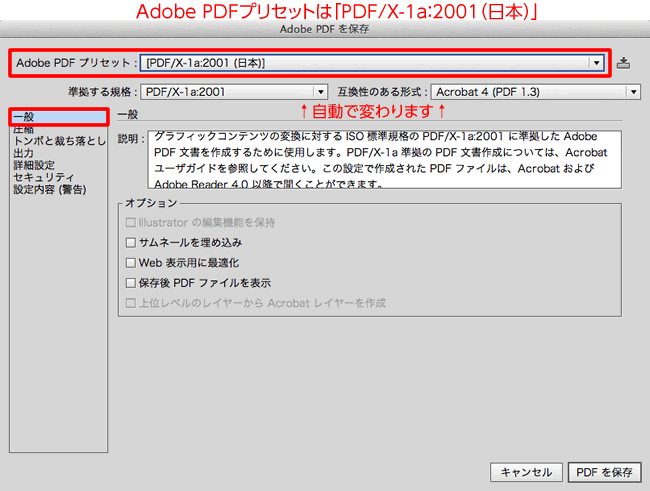Click the PDF を保存 button
The height and width of the screenshot is (491, 650).
pyautogui.click(x=604, y=472)
